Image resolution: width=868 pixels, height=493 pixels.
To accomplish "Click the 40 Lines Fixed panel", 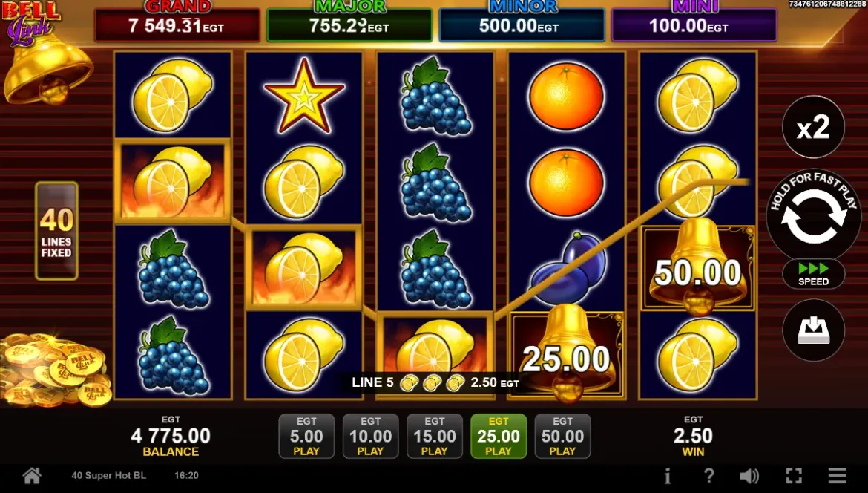I will pyautogui.click(x=56, y=230).
